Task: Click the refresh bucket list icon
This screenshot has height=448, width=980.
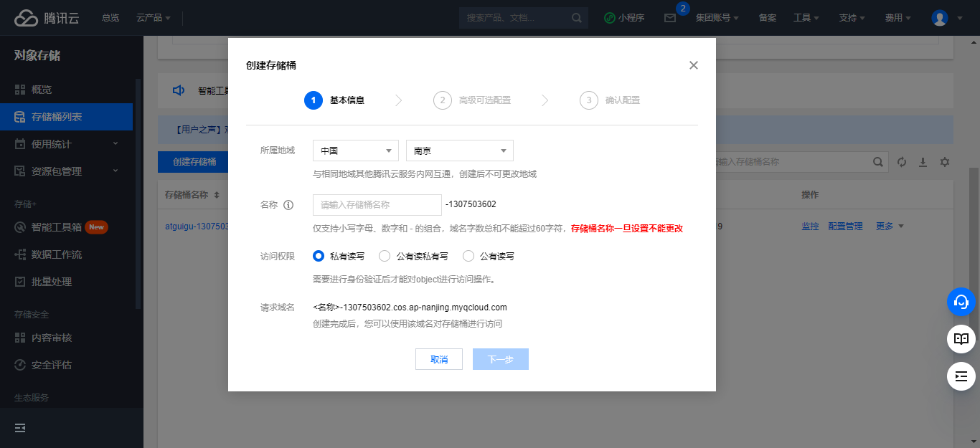Action: click(902, 162)
